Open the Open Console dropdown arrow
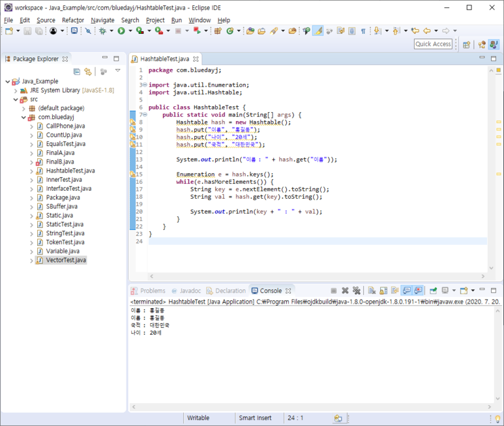The height and width of the screenshot is (426, 504). [x=473, y=291]
